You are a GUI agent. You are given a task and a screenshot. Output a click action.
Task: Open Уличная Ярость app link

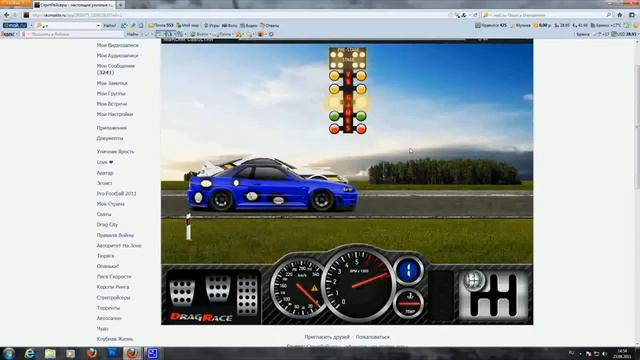[116, 151]
